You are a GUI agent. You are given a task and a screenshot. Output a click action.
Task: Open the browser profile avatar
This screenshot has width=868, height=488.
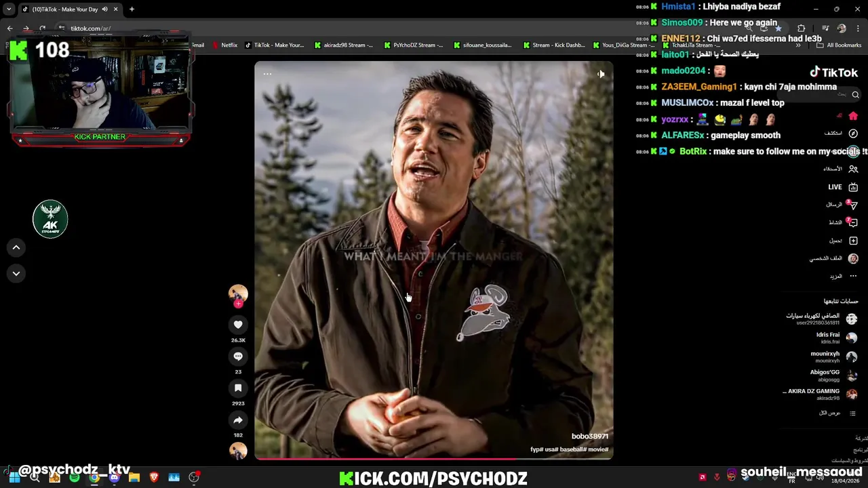tap(842, 28)
